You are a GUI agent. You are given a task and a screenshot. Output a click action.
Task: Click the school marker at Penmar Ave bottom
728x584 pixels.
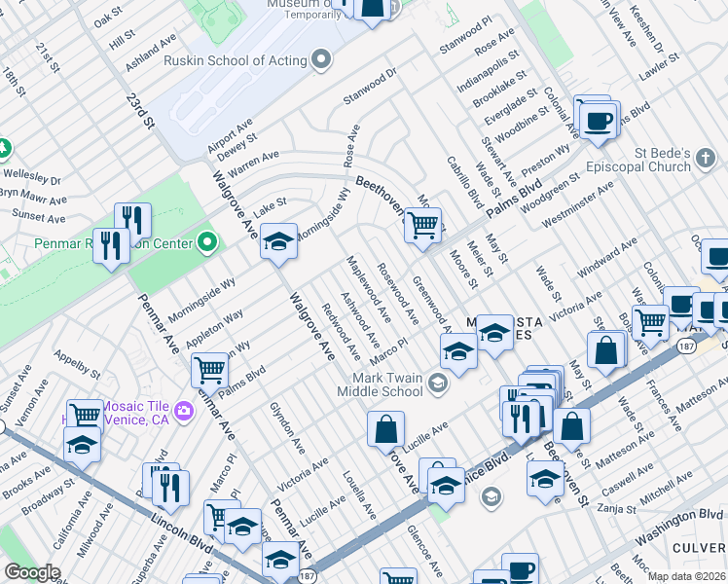tap(280, 561)
